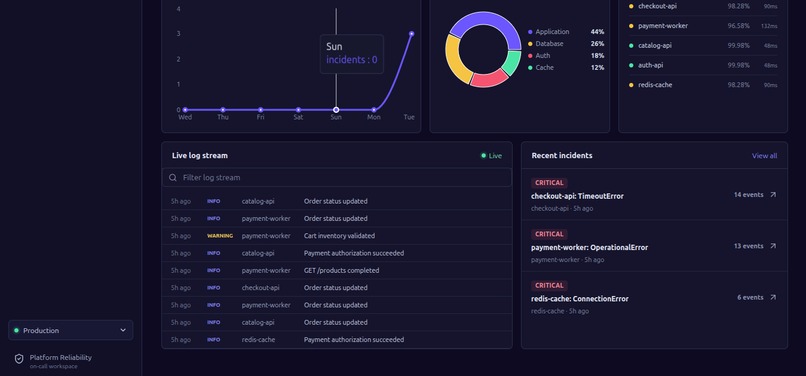Open checkout-api: TimeoutError incident
Viewport: 806px width, 376px height.
(654, 194)
